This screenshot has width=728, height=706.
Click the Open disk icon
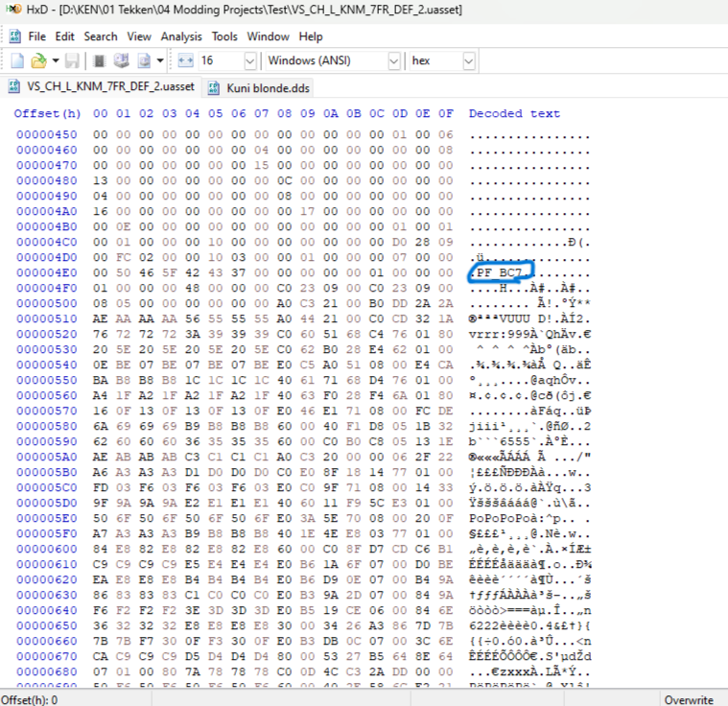point(121,60)
